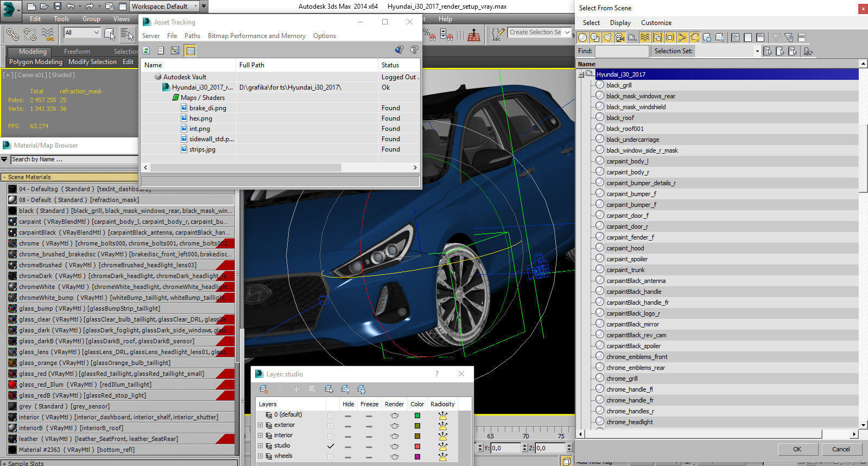Toggle Freeze for the studio layer
This screenshot has width=868, height=466.
click(x=369, y=447)
